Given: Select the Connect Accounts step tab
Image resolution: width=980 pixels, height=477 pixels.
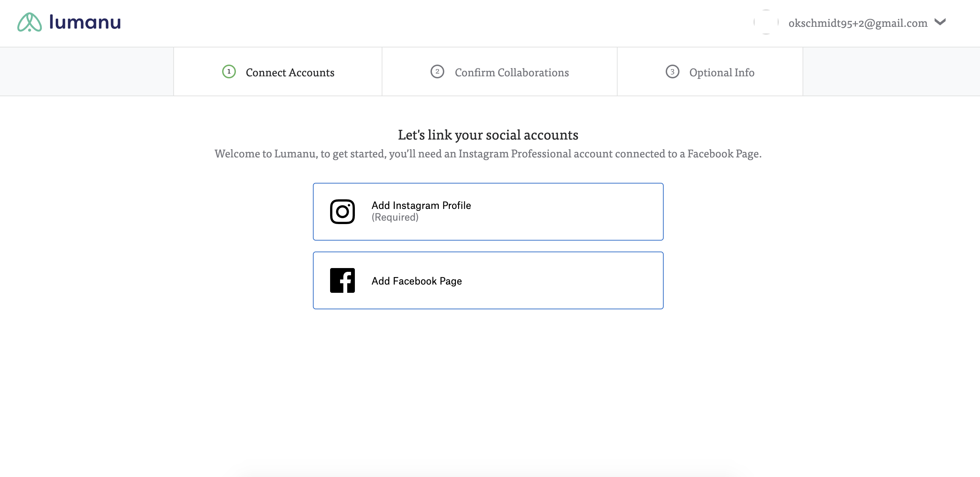Looking at the screenshot, I should point(278,72).
